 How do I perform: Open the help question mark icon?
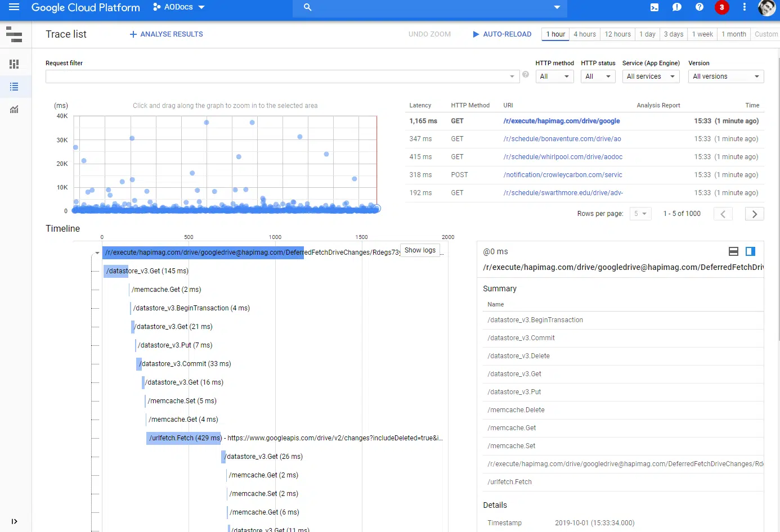click(x=700, y=7)
